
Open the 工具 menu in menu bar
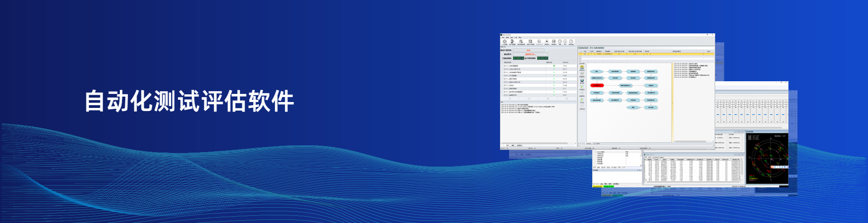pyautogui.click(x=515, y=37)
